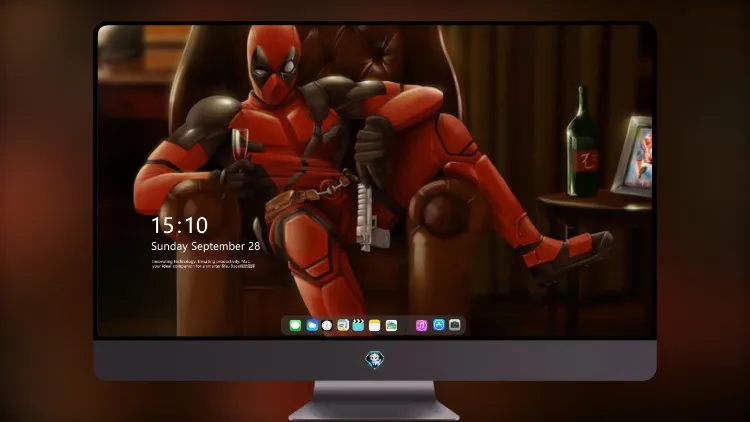Open the pink music app in dock
This screenshot has height=422, width=750.
[x=421, y=325]
